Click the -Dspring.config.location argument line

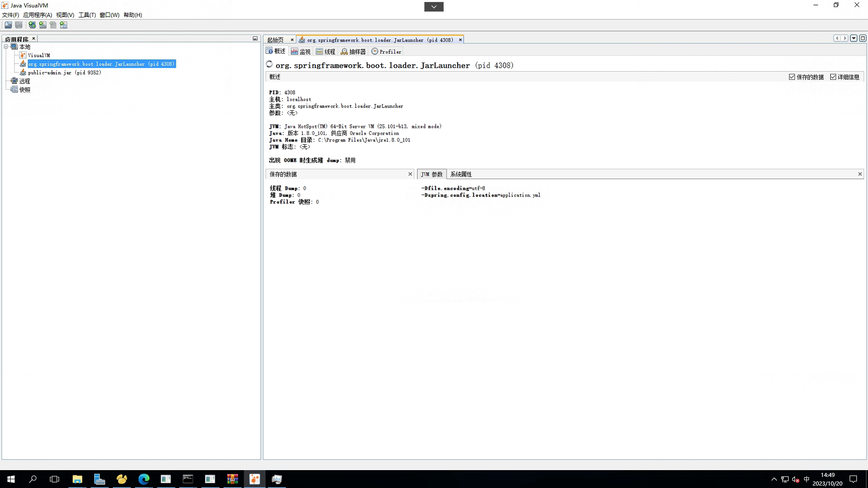tap(481, 195)
